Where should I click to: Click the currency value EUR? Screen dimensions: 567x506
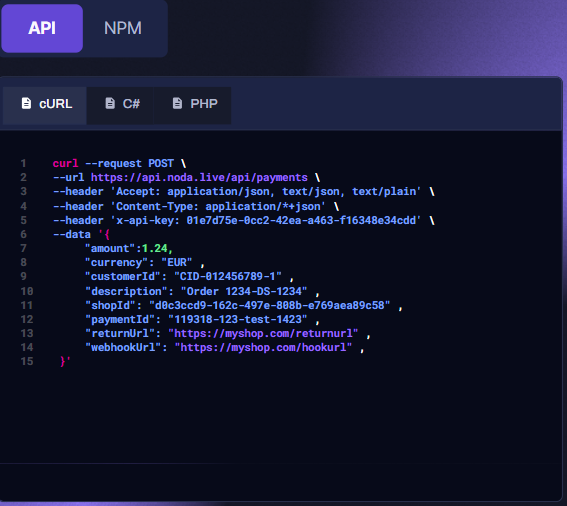pyautogui.click(x=177, y=263)
